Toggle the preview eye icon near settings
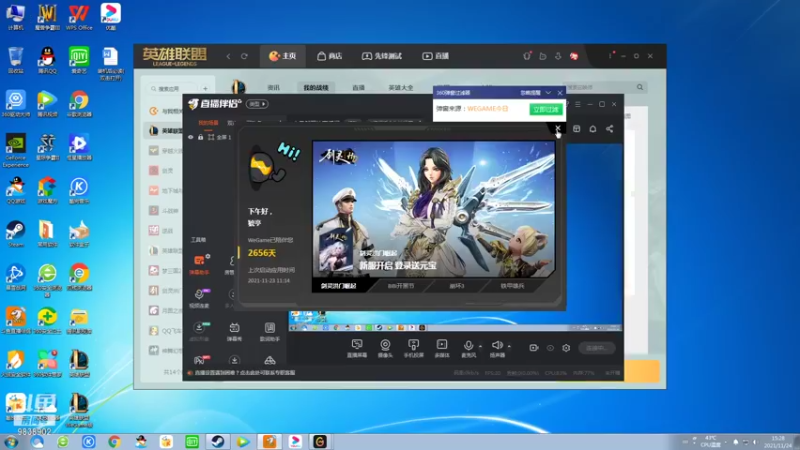Viewport: 800px width, 450px height. tap(550, 348)
